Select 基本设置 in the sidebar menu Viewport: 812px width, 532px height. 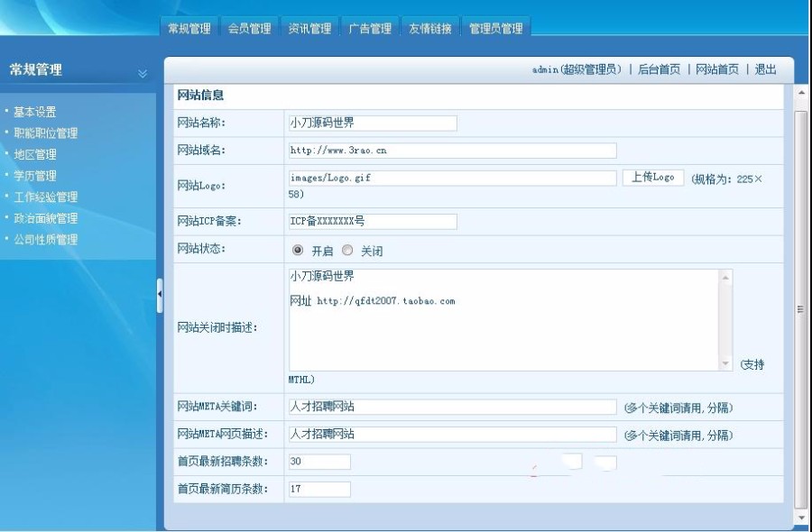point(34,110)
